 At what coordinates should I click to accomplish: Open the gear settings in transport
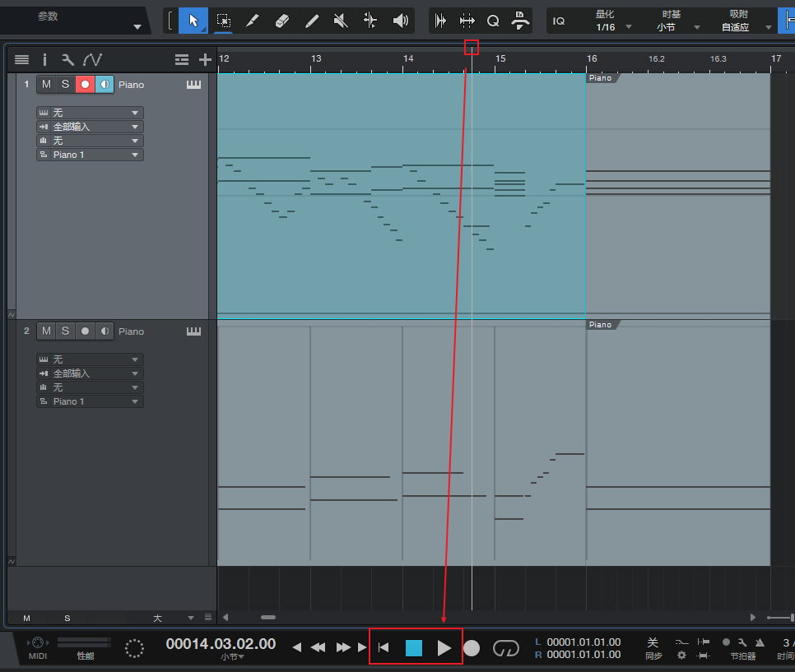pyautogui.click(x=681, y=656)
